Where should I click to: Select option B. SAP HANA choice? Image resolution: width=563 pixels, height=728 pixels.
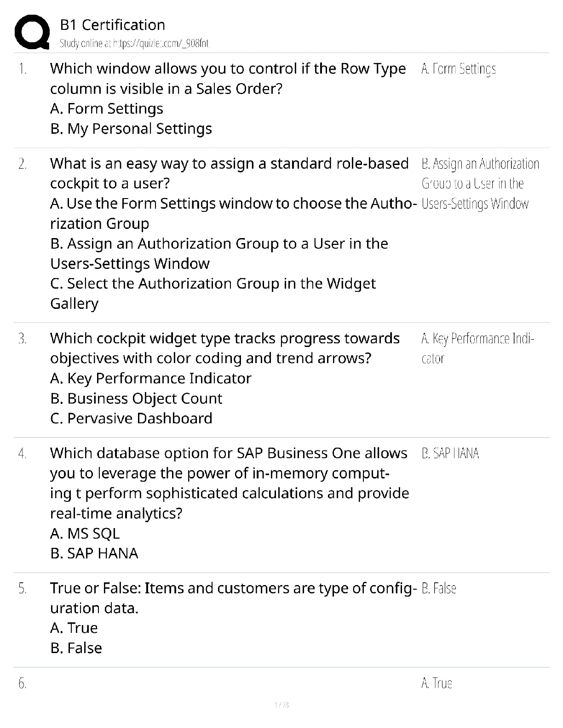94,553
